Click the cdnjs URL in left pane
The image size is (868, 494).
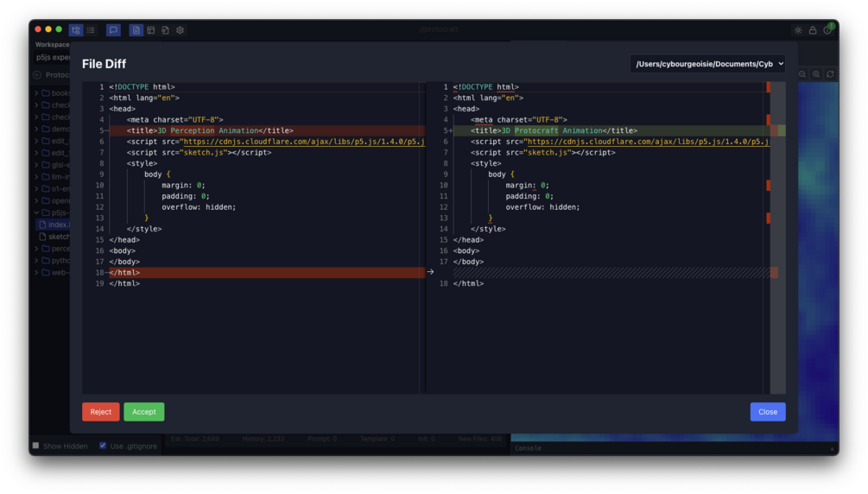click(304, 142)
